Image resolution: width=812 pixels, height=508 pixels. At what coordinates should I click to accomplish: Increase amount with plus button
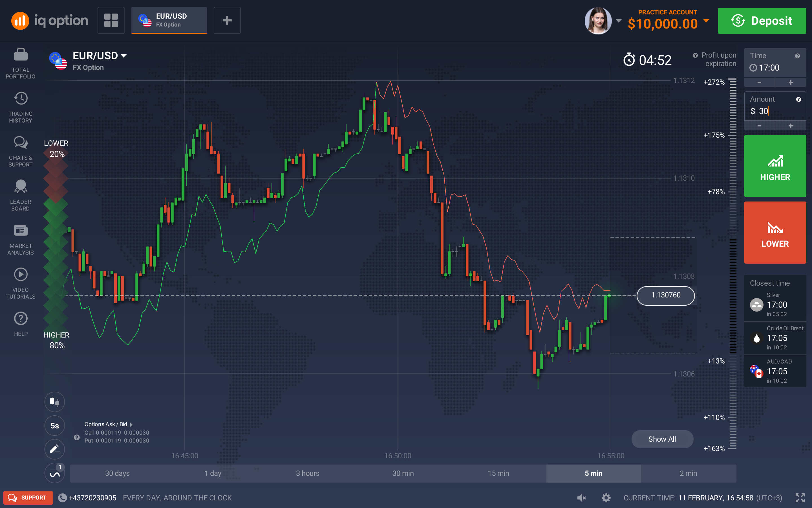791,126
